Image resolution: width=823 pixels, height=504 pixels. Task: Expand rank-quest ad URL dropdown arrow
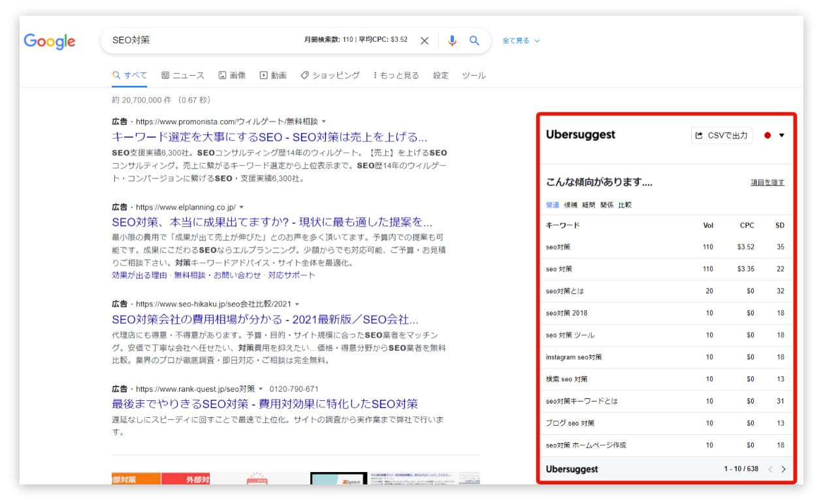pyautogui.click(x=261, y=388)
